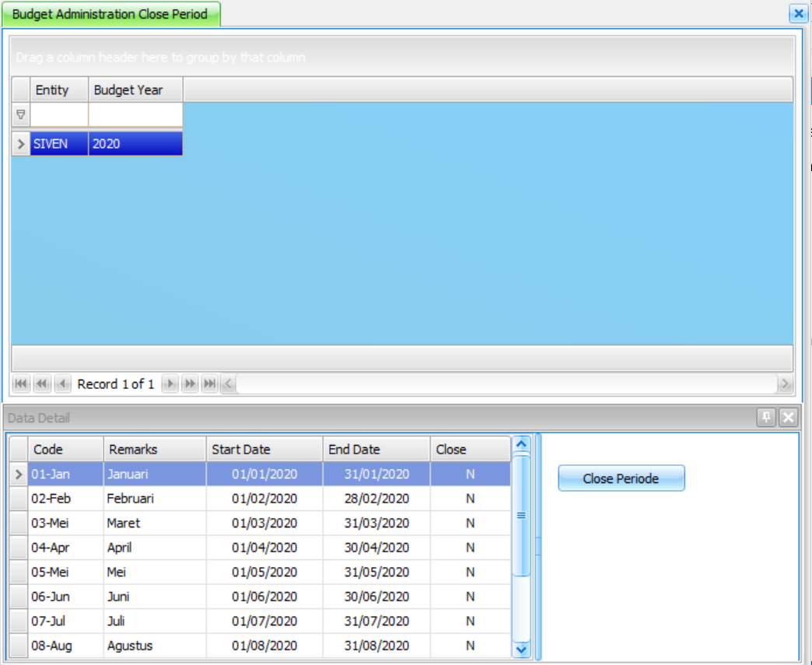Viewport: 812px width, 665px height.
Task: Sort by Close column header
Action: [x=471, y=449]
